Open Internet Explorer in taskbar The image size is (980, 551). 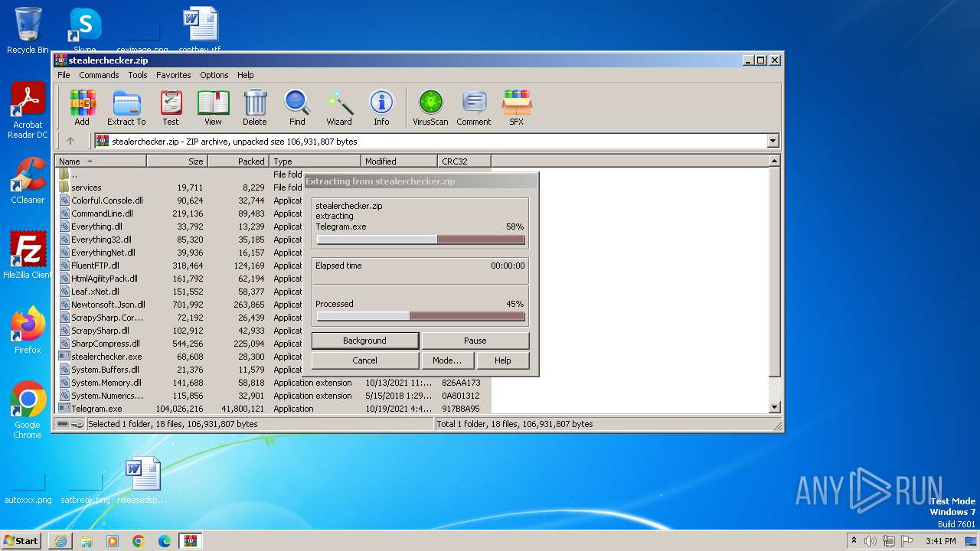pos(60,541)
